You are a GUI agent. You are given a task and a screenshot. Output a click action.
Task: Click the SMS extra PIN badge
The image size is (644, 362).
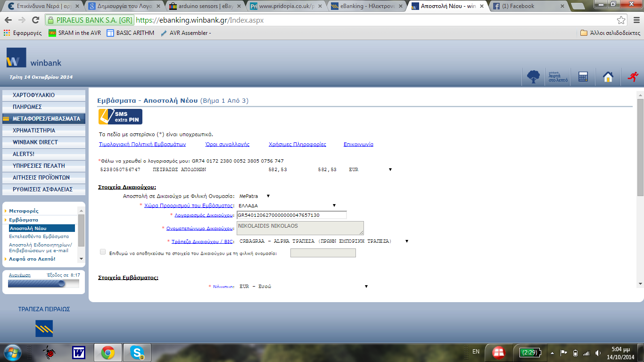tap(120, 116)
